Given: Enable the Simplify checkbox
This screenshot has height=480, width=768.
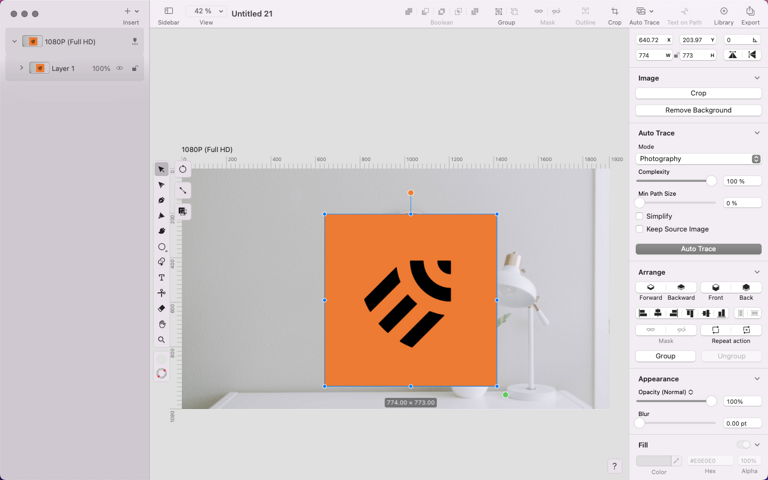Looking at the screenshot, I should tap(639, 216).
